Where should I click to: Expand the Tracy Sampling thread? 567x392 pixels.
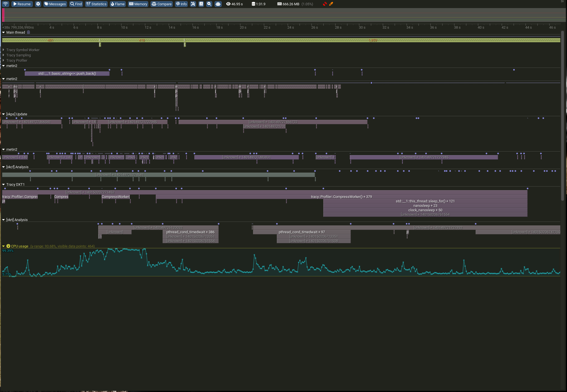click(4, 55)
